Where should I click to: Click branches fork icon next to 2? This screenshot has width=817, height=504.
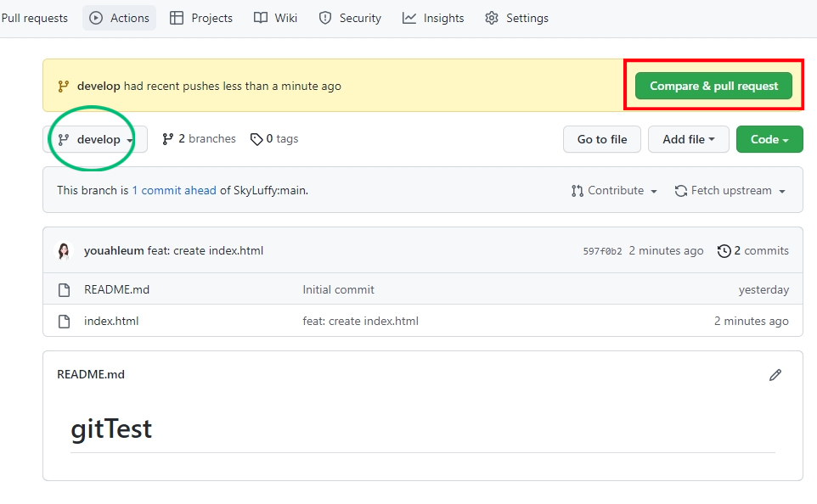(167, 139)
